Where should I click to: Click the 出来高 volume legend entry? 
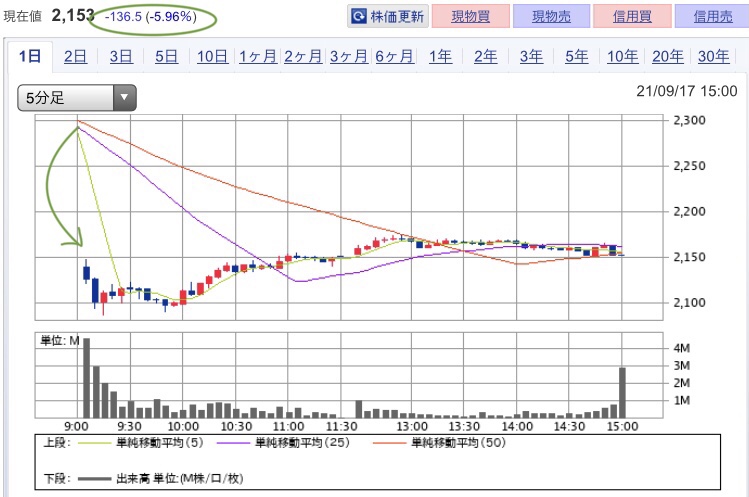(160, 478)
